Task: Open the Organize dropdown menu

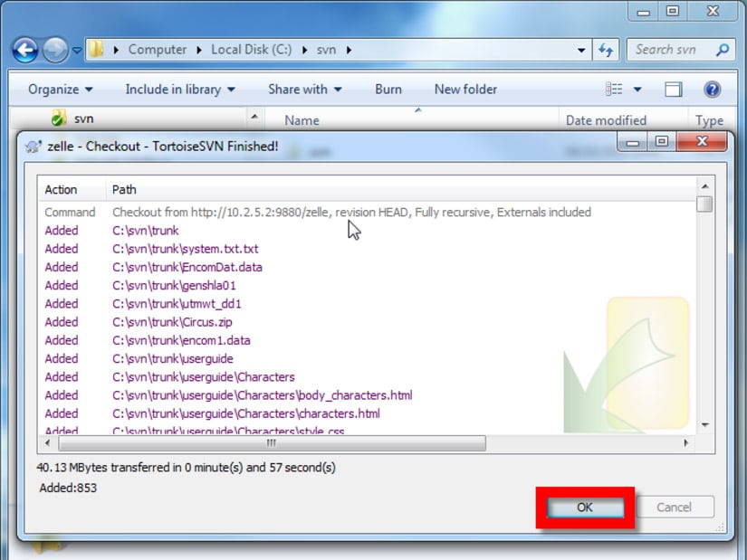Action: pos(60,89)
